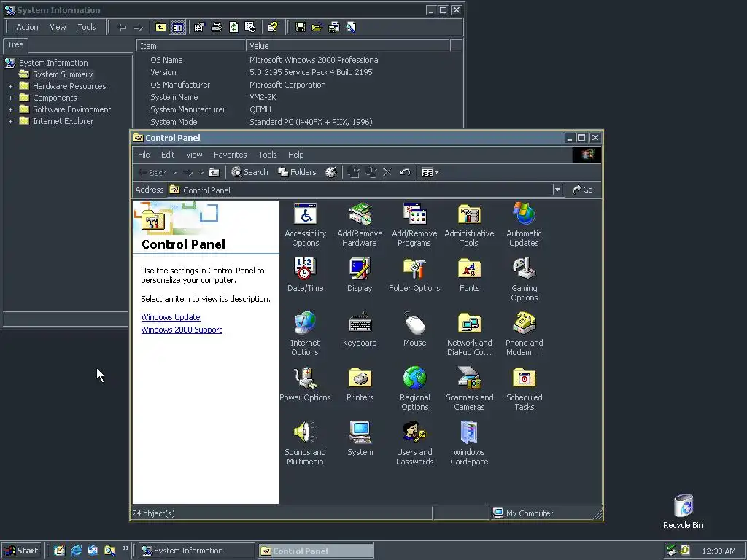The width and height of the screenshot is (747, 560).
Task: Select the System Information root node
Action: click(x=53, y=63)
